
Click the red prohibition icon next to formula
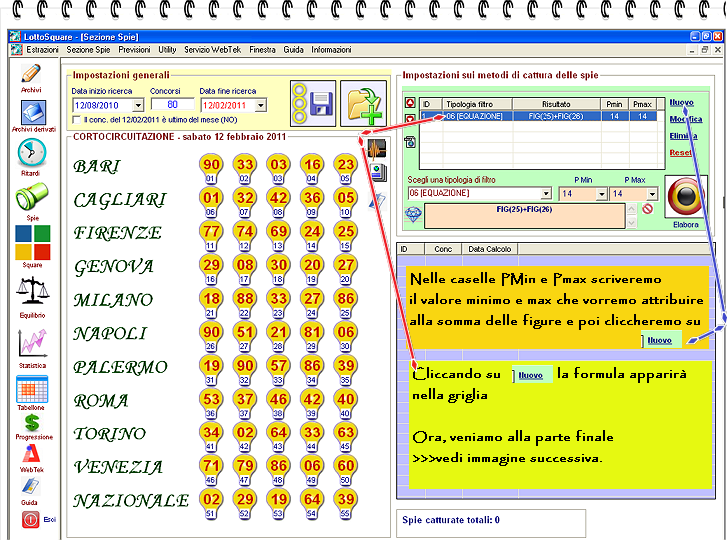point(648,209)
